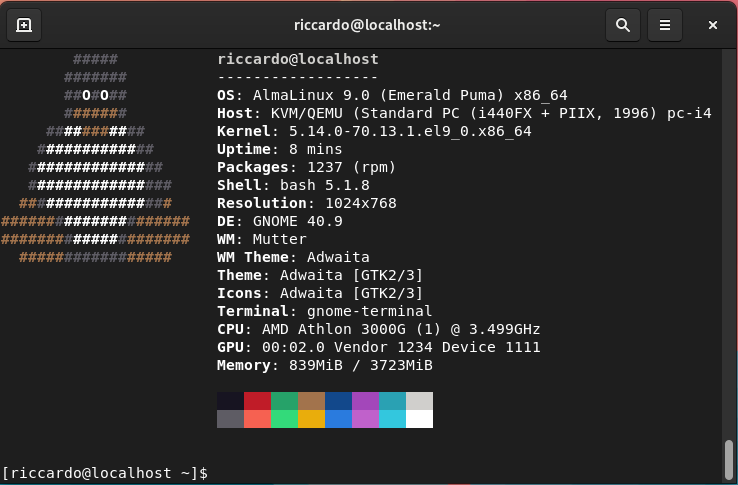738x485 pixels.
Task: Click the dark green color block
Action: coord(284,401)
